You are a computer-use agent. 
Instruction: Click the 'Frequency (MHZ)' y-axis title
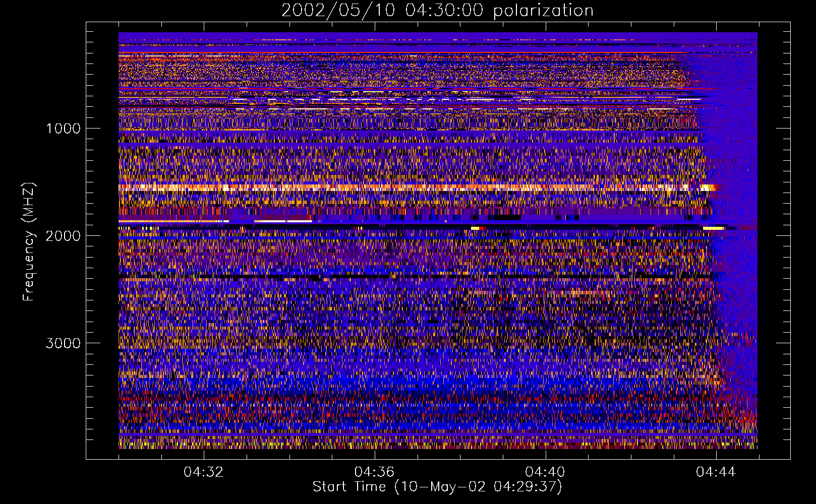pyautogui.click(x=28, y=242)
